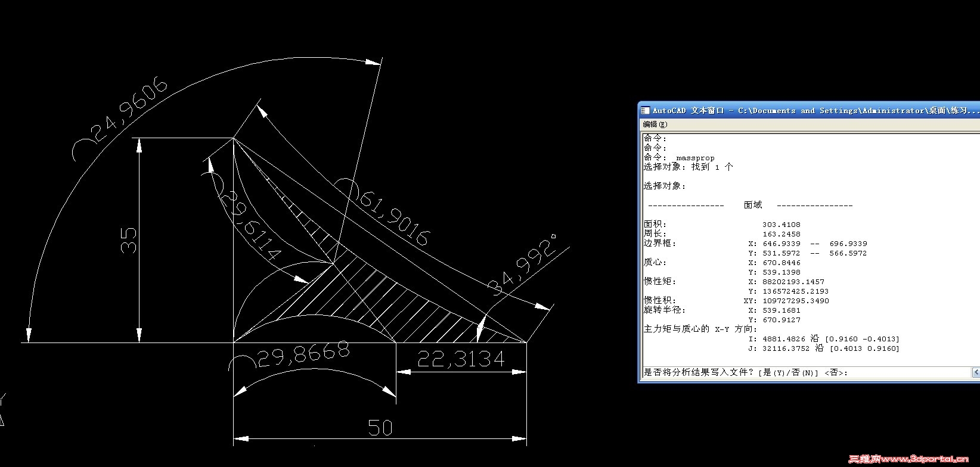Select the 周长 value 163.2458
Viewport: 980px width, 467px height.
[781, 234]
